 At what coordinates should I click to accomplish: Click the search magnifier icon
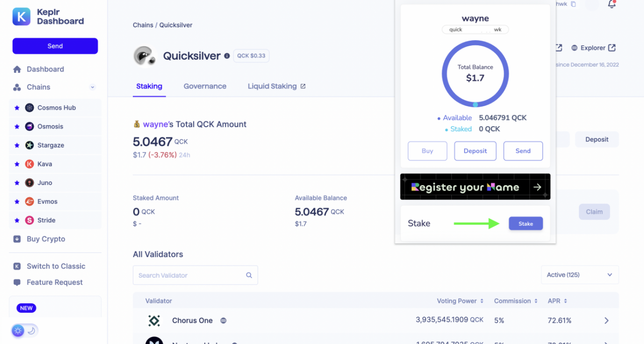(x=249, y=275)
